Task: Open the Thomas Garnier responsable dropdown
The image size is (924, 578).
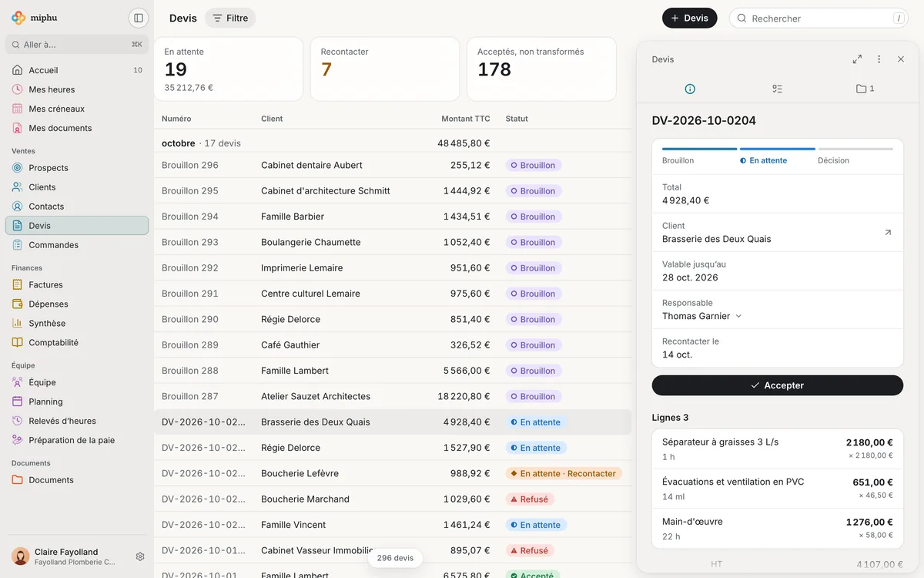Action: pyautogui.click(x=702, y=316)
